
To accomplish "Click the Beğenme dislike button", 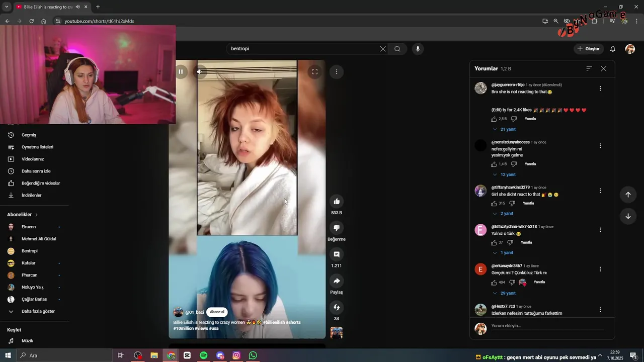I will [337, 228].
